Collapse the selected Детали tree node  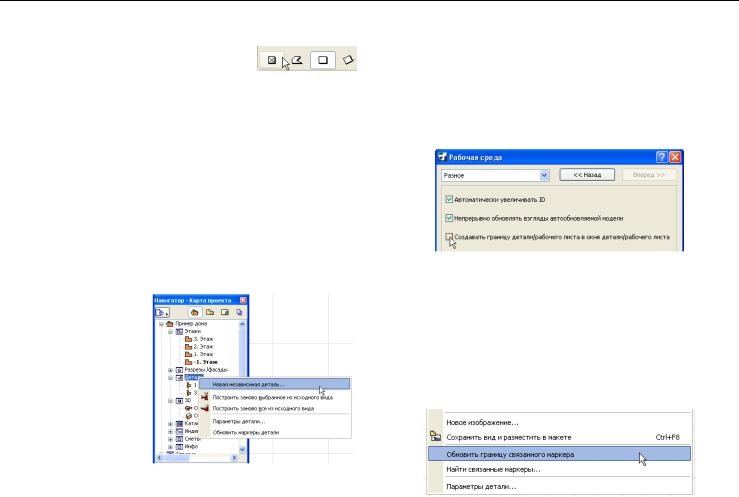(171, 378)
